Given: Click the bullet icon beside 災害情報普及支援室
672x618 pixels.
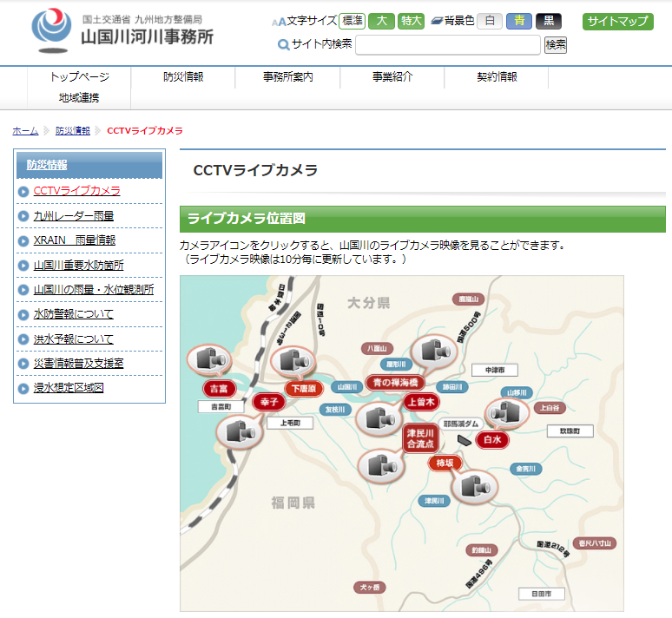Looking at the screenshot, I should click(x=23, y=364).
